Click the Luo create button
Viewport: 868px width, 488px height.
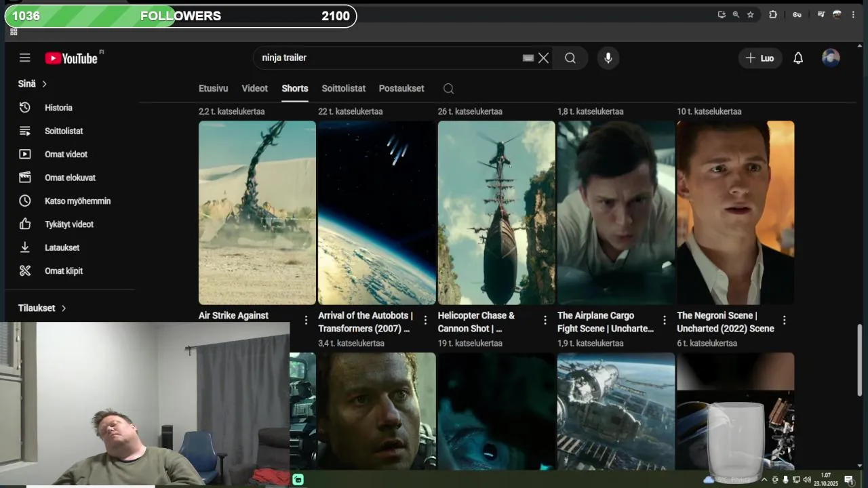[x=760, y=58]
